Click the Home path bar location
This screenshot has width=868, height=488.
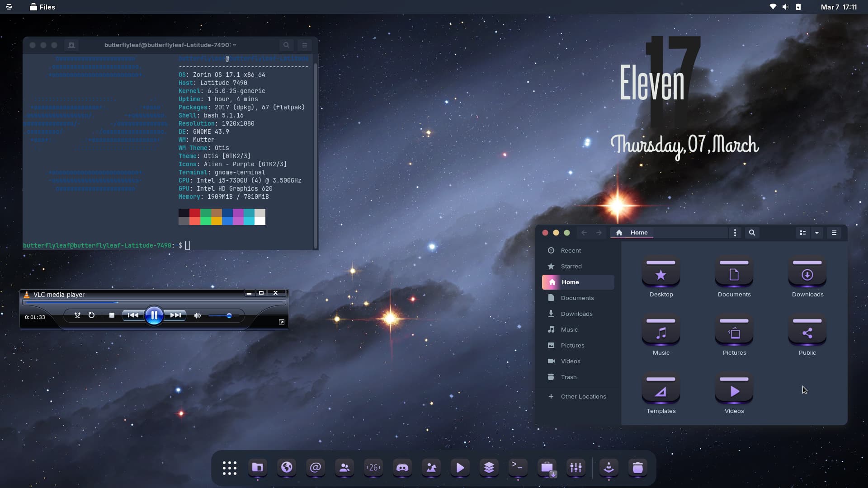(x=633, y=233)
